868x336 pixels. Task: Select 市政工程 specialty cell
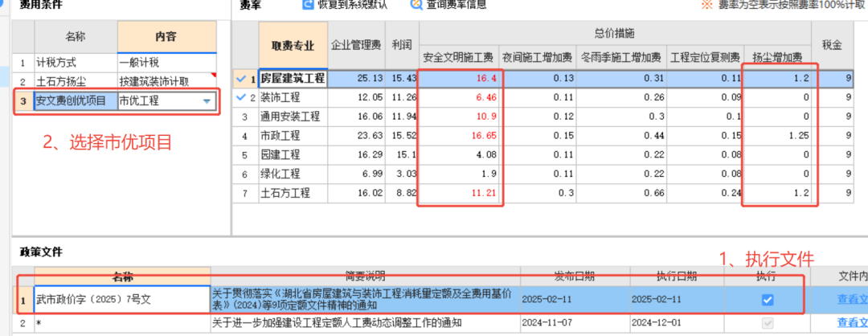pyautogui.click(x=293, y=136)
